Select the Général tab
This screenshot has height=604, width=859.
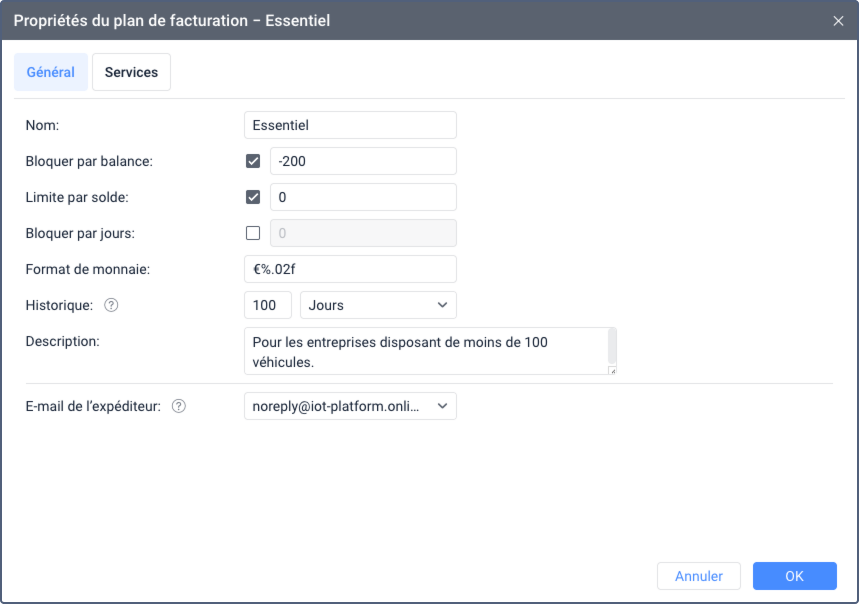click(51, 73)
